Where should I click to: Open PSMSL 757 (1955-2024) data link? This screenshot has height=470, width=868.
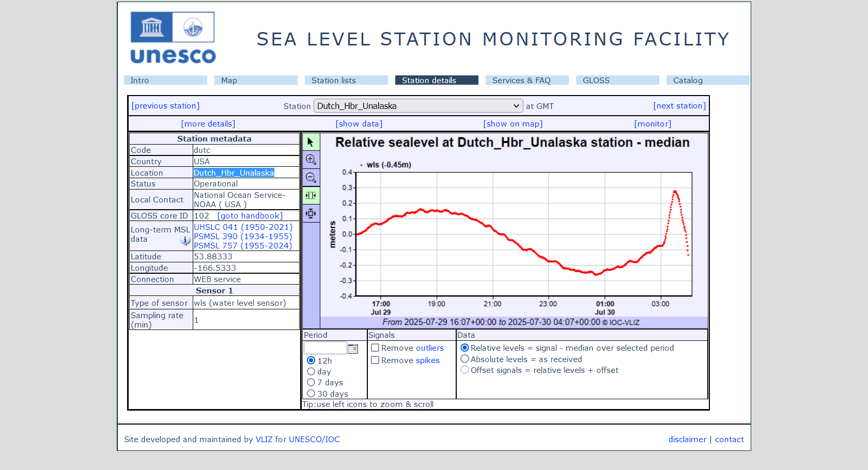(243, 246)
